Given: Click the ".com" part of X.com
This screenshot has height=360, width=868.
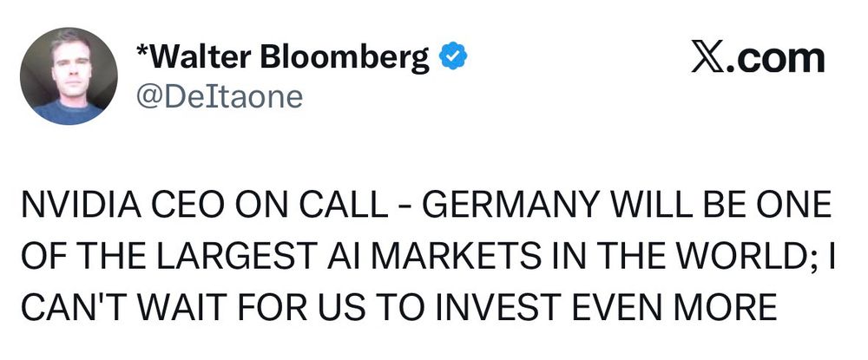Looking at the screenshot, I should click(x=775, y=59).
